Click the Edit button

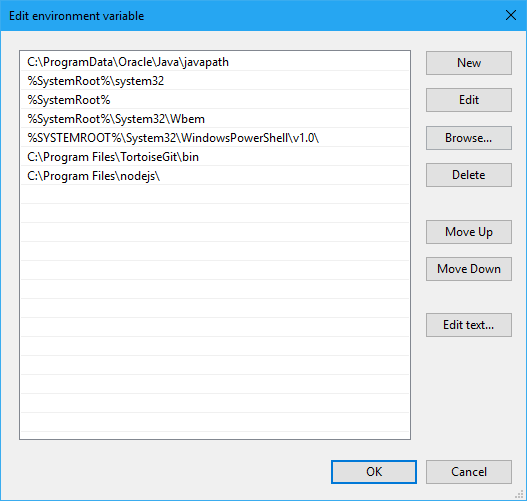point(469,100)
